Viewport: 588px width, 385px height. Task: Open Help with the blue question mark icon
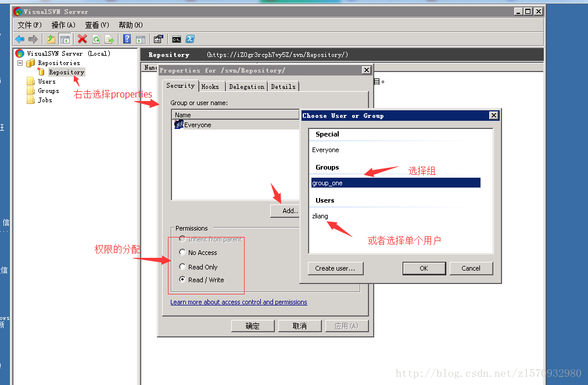[127, 39]
